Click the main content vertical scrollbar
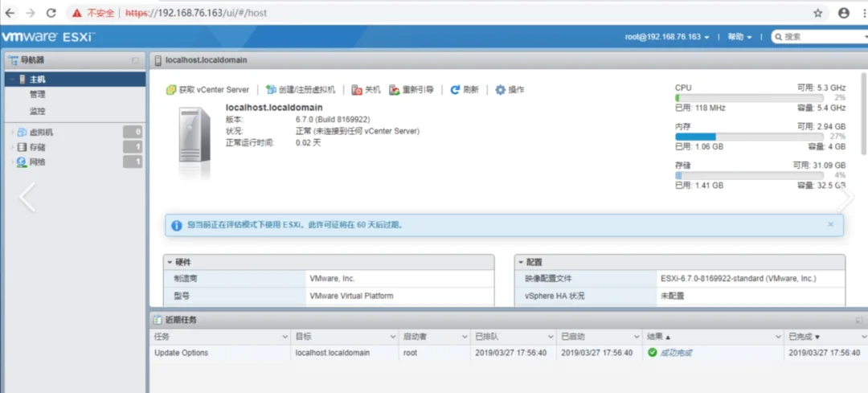The height and width of the screenshot is (393, 868). (864, 113)
